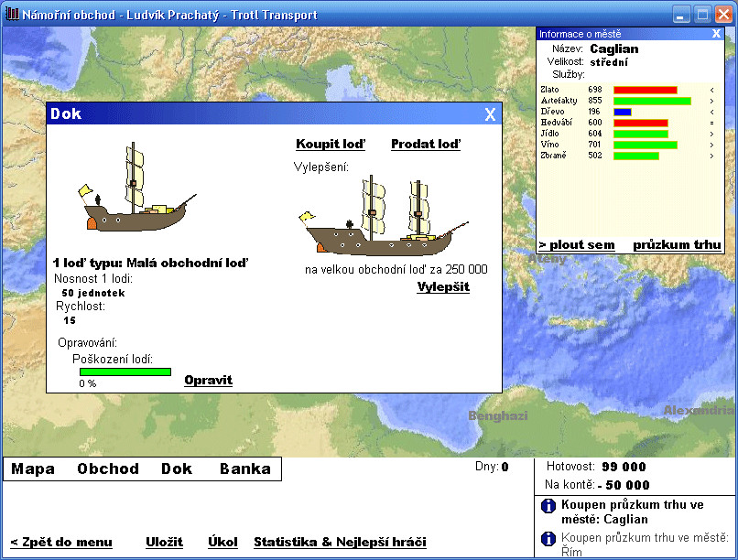
Task: Click the info icon beside Caglian message
Action: (548, 506)
